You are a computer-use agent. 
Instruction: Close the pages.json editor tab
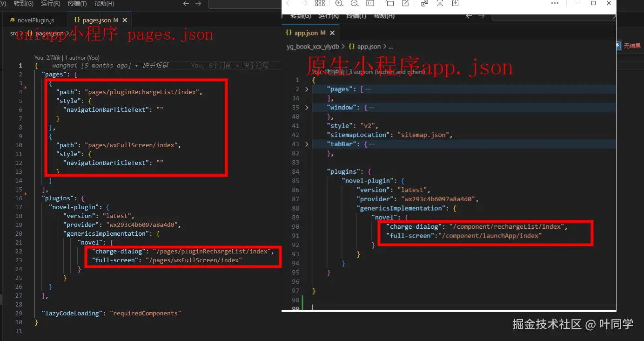point(125,20)
